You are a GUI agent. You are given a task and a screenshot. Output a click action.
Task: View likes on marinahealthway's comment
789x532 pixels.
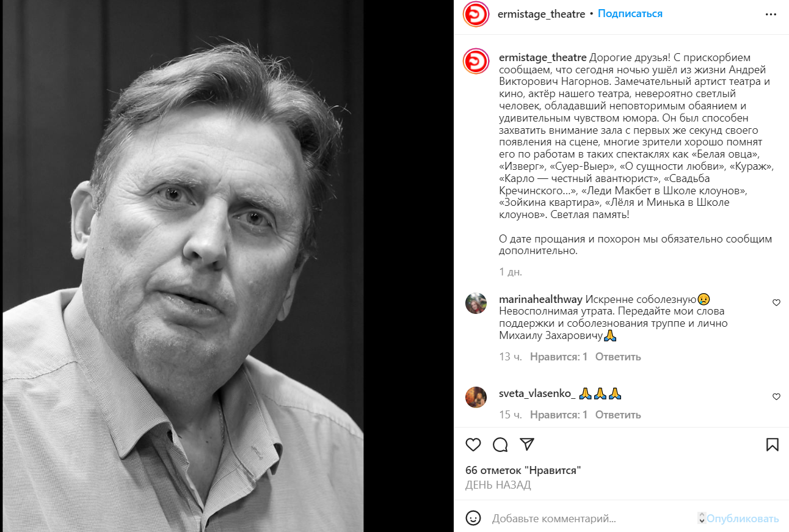(559, 357)
